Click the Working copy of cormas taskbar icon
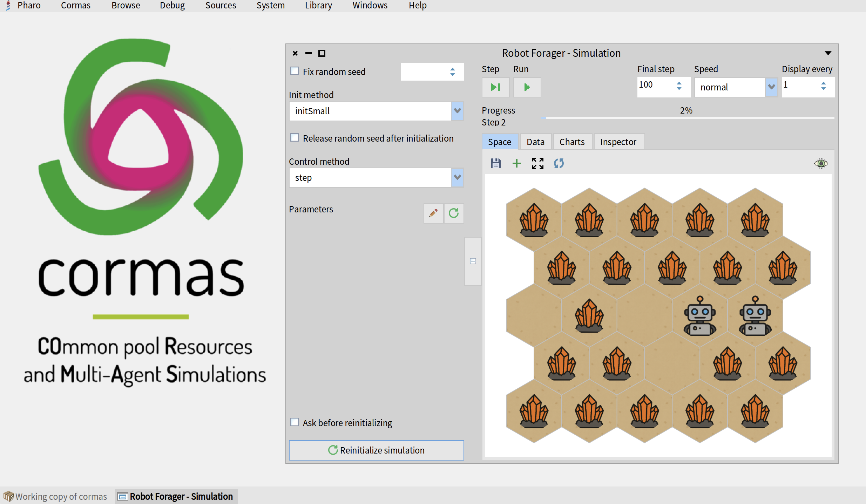866x504 pixels. coord(9,496)
